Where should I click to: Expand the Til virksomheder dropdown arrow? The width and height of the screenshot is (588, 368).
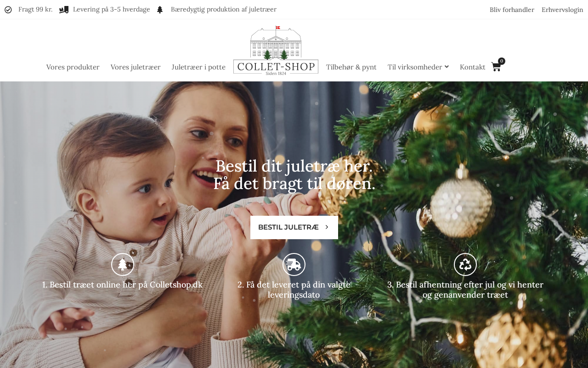447,67
